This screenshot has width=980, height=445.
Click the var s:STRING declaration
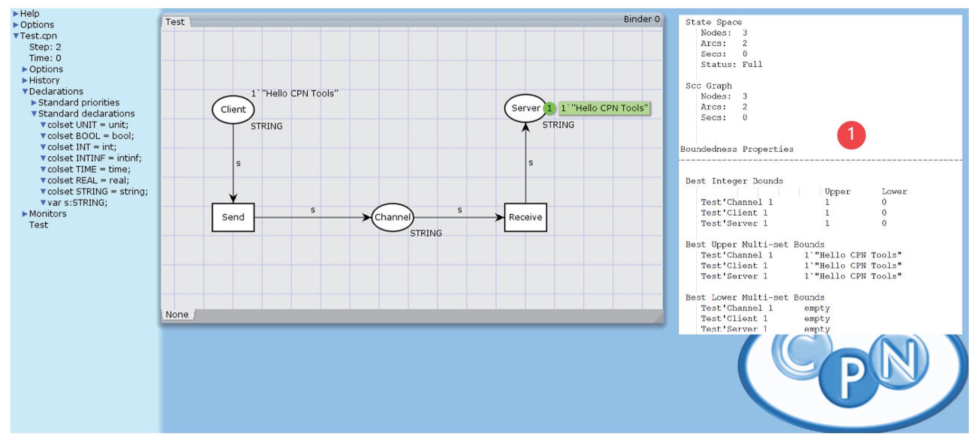[77, 203]
